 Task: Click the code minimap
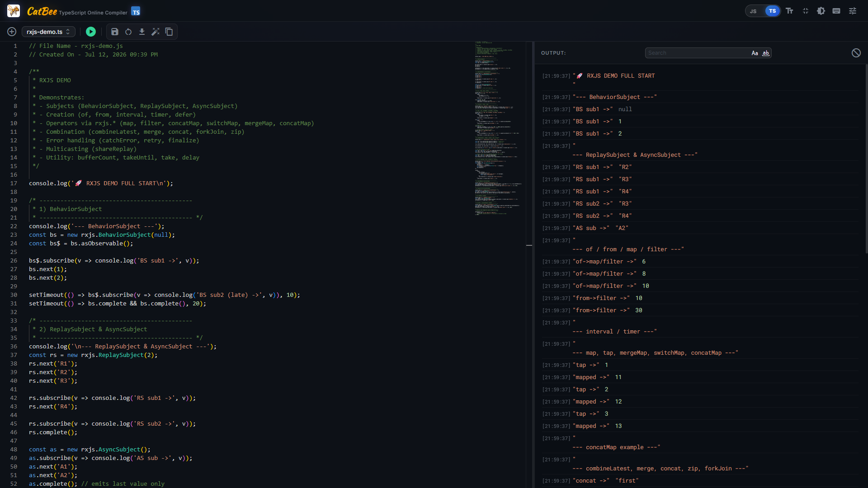[500, 129]
